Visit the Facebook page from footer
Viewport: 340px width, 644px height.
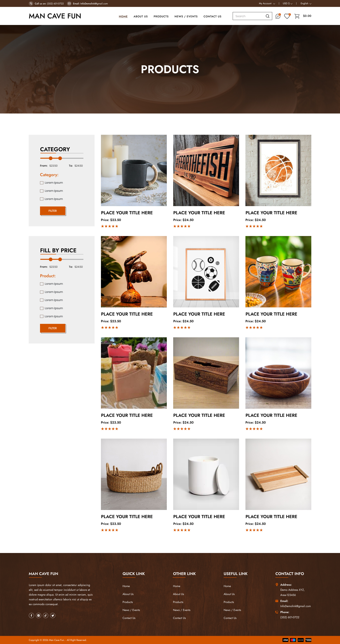click(31, 615)
